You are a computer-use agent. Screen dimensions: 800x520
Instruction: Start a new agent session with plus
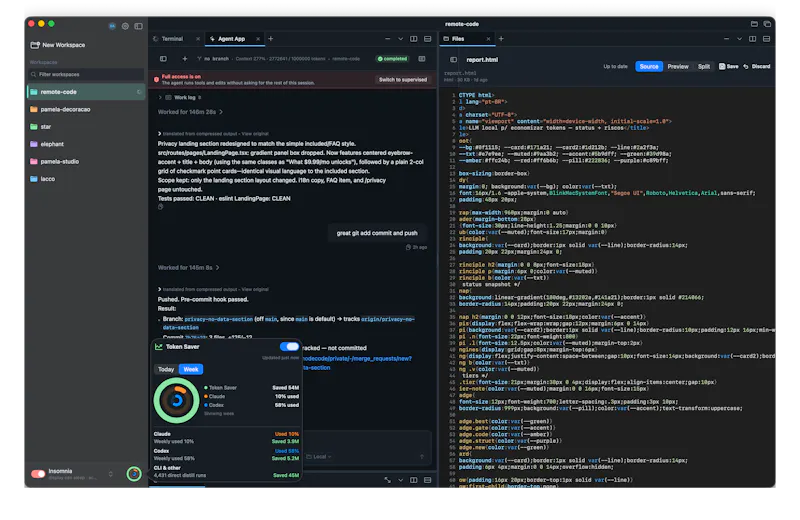click(x=185, y=59)
